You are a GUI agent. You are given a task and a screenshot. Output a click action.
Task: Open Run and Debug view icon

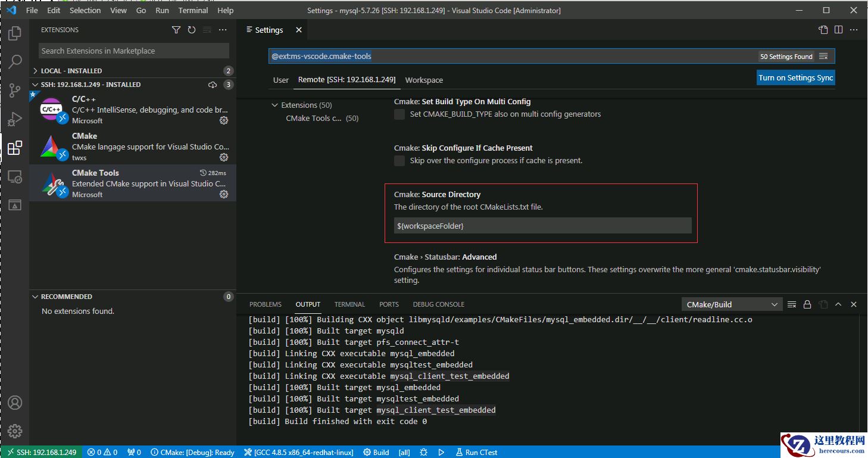[x=15, y=119]
